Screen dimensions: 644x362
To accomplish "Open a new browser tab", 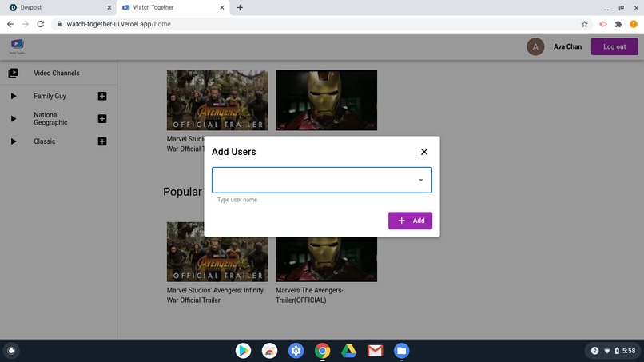I will pos(240,7).
